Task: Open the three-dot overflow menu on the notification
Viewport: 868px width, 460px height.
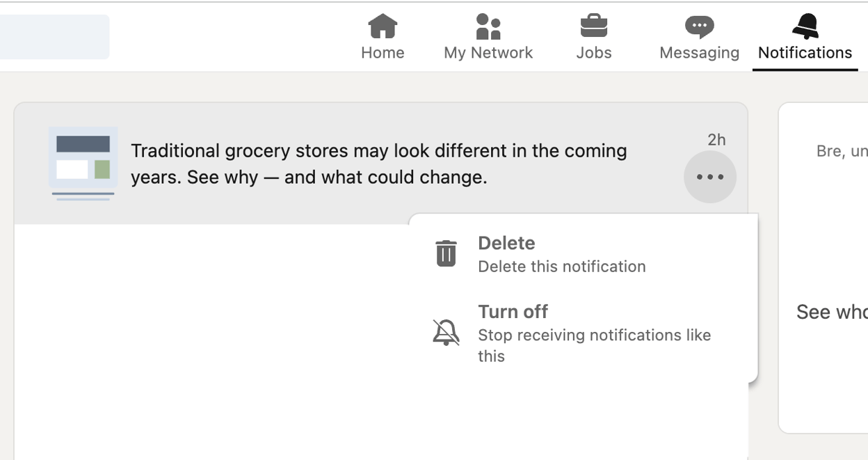Action: pyautogui.click(x=709, y=177)
